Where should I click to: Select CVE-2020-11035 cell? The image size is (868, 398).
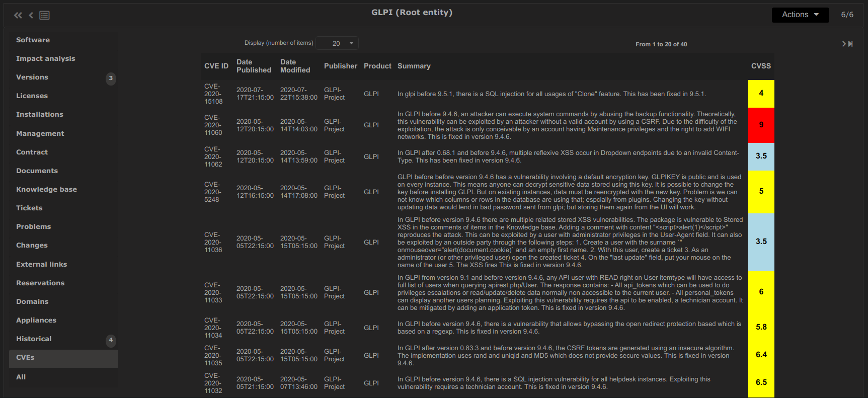tap(213, 355)
